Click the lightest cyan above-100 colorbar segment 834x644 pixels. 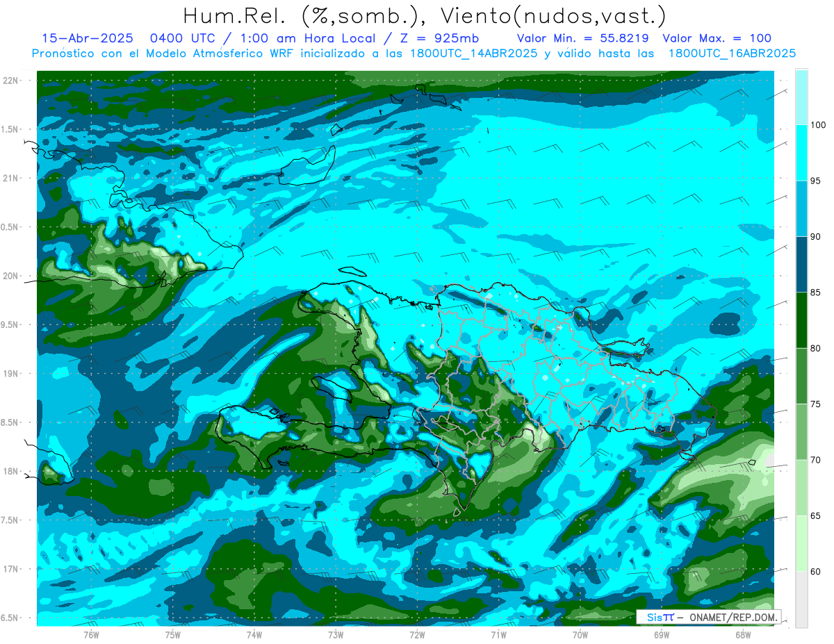[x=801, y=97]
